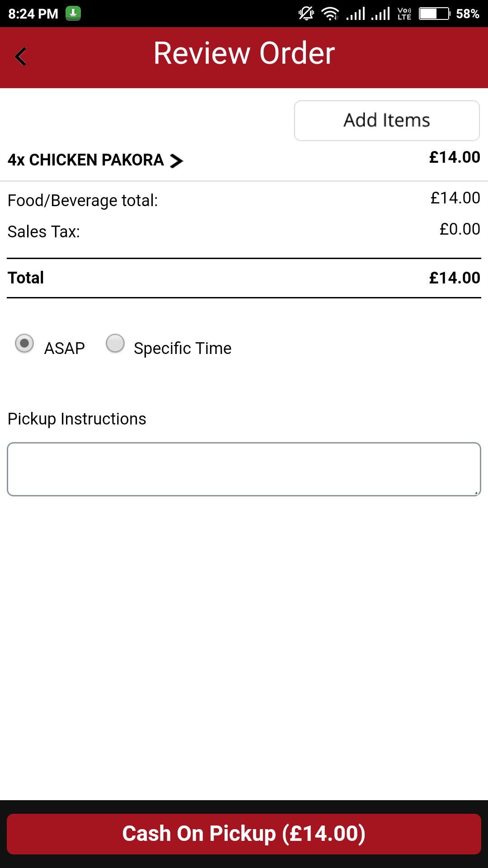The image size is (488, 868).
Task: Choose the Specific Time label
Action: [x=183, y=349]
